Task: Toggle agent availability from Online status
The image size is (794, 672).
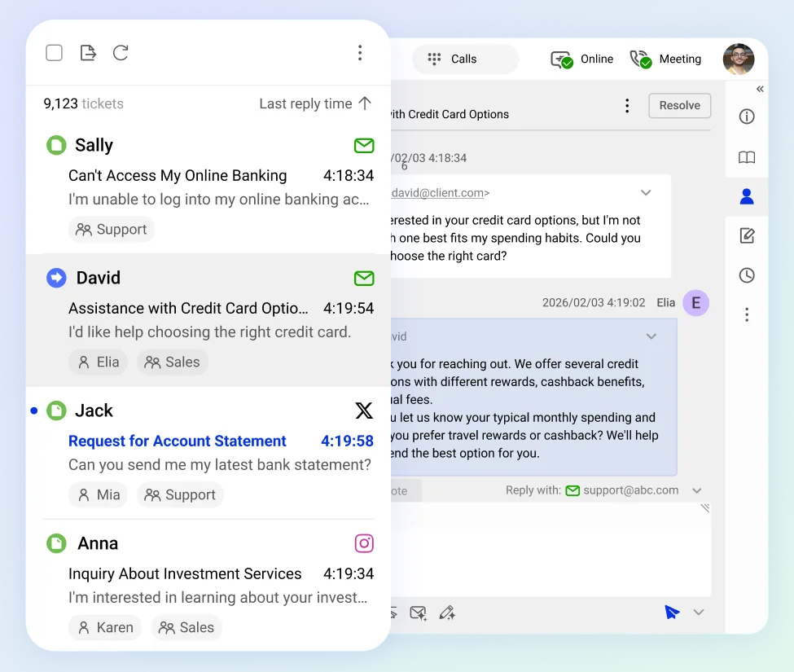Action: pos(581,59)
